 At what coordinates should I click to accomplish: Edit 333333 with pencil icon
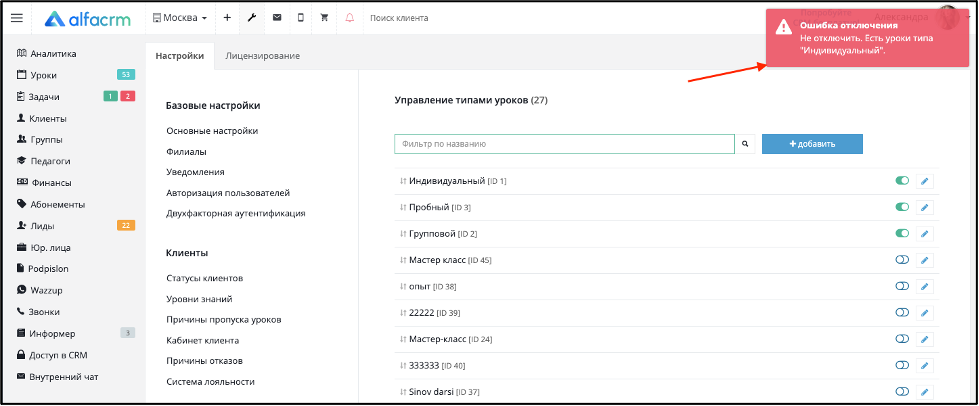click(x=925, y=365)
